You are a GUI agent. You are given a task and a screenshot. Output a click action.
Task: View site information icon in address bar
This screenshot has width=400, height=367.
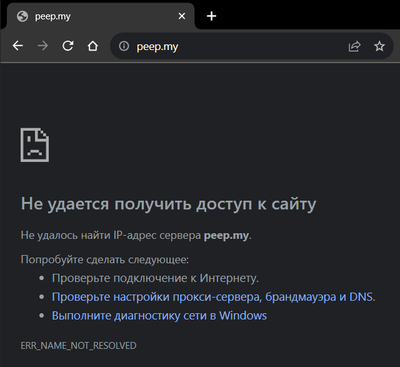(124, 46)
